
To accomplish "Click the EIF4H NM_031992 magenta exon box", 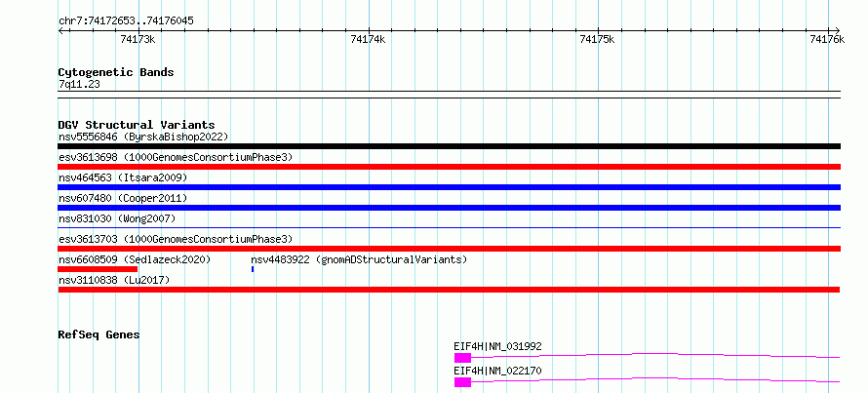I will click(x=462, y=358).
